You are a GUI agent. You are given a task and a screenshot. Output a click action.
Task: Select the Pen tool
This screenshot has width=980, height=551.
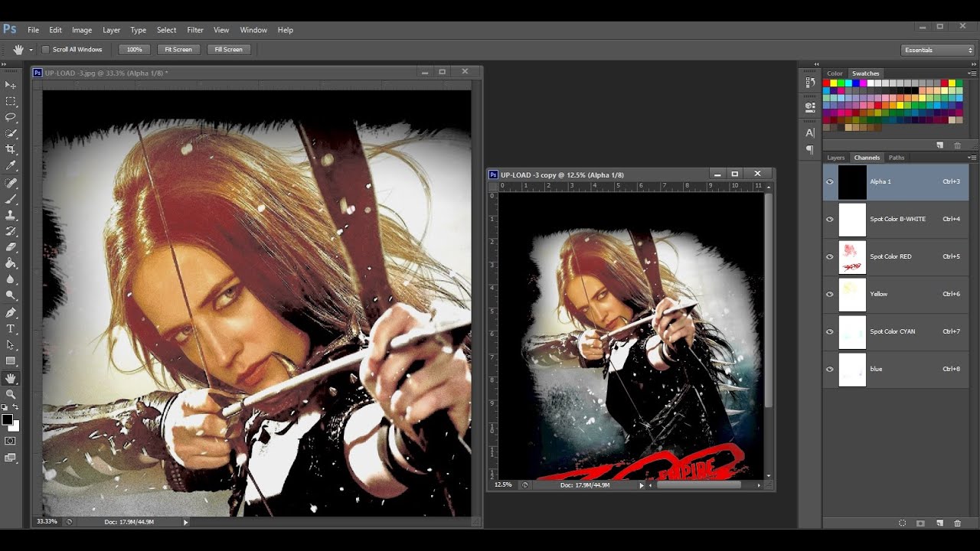click(x=11, y=313)
